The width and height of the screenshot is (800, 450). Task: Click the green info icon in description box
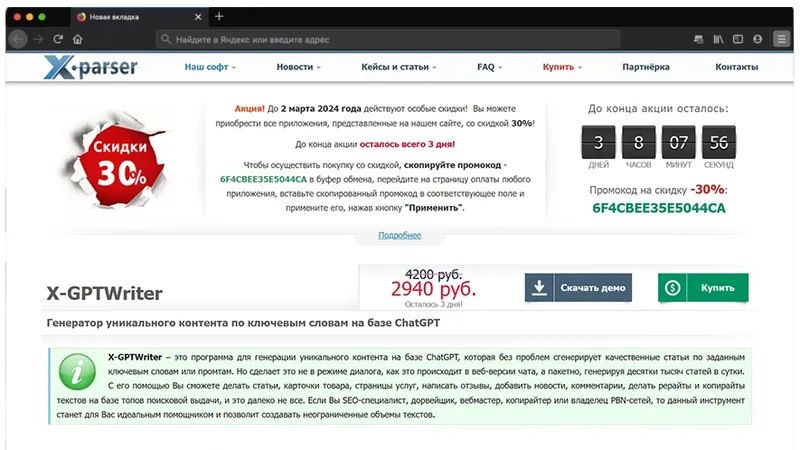click(77, 371)
